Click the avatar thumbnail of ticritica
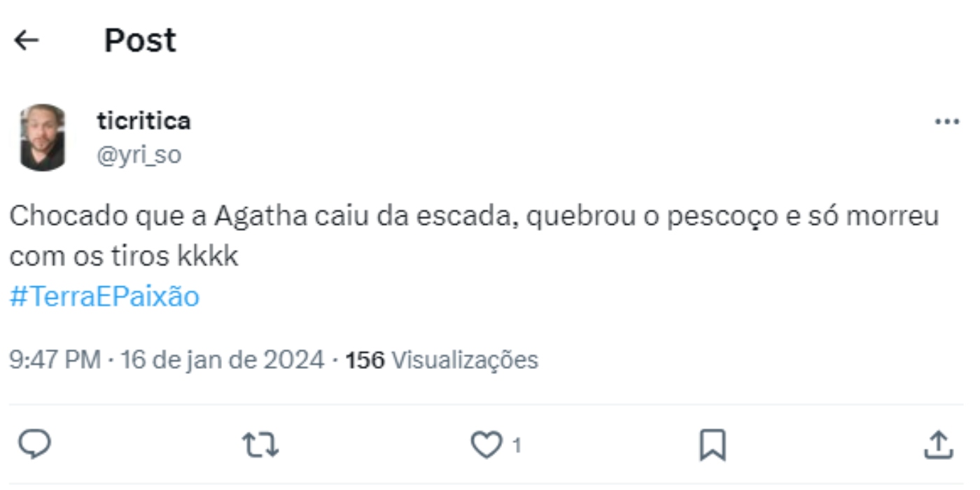The width and height of the screenshot is (980, 490). [x=43, y=134]
